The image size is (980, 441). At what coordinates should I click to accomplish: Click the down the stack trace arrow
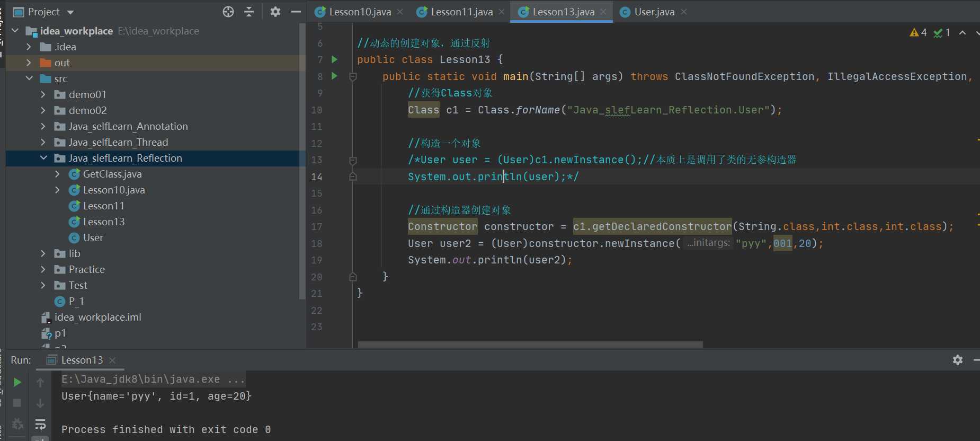[40, 403]
